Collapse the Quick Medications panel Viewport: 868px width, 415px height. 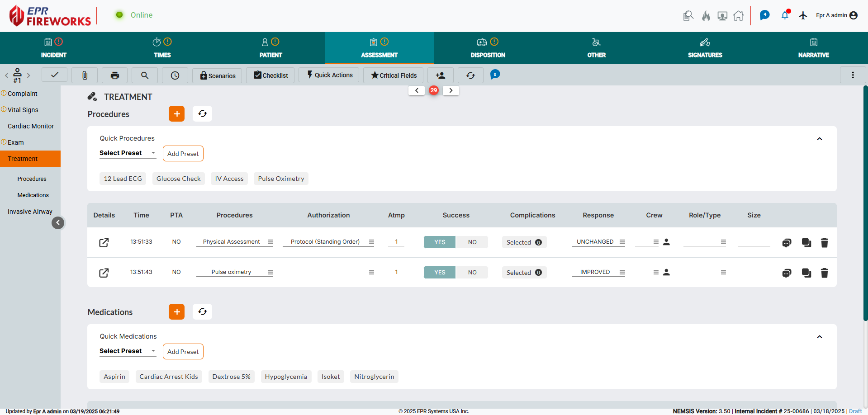[x=819, y=337]
